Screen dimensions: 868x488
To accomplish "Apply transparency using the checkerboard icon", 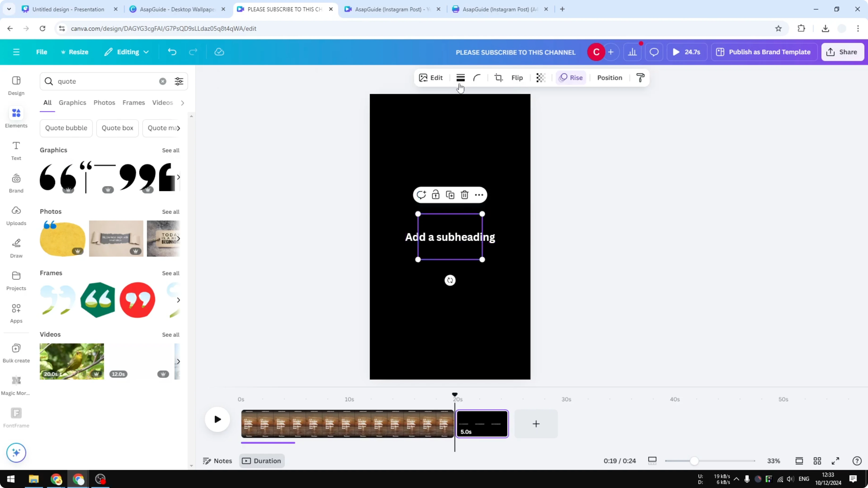I will 540,78.
